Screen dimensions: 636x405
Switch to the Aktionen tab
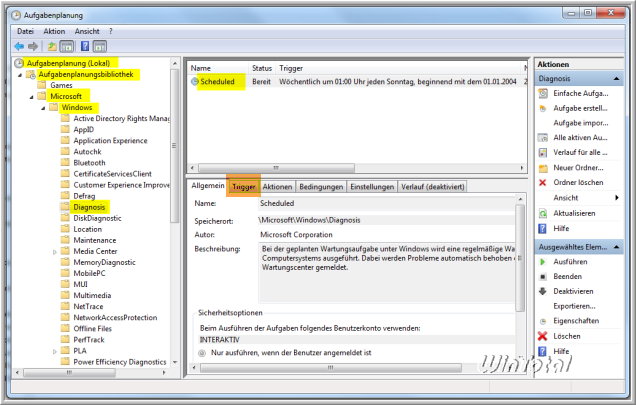click(277, 187)
